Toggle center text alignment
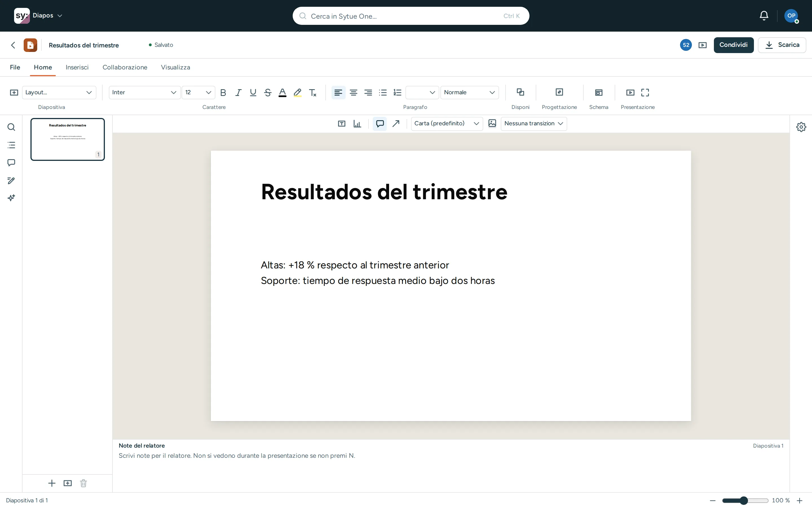Viewport: 812px width, 508px height. click(x=353, y=92)
